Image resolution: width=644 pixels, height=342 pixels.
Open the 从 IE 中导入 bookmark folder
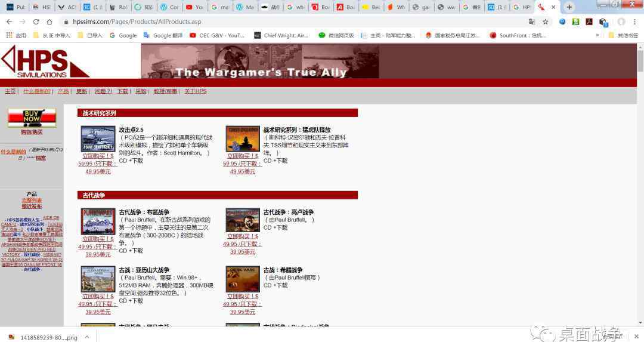(52, 35)
